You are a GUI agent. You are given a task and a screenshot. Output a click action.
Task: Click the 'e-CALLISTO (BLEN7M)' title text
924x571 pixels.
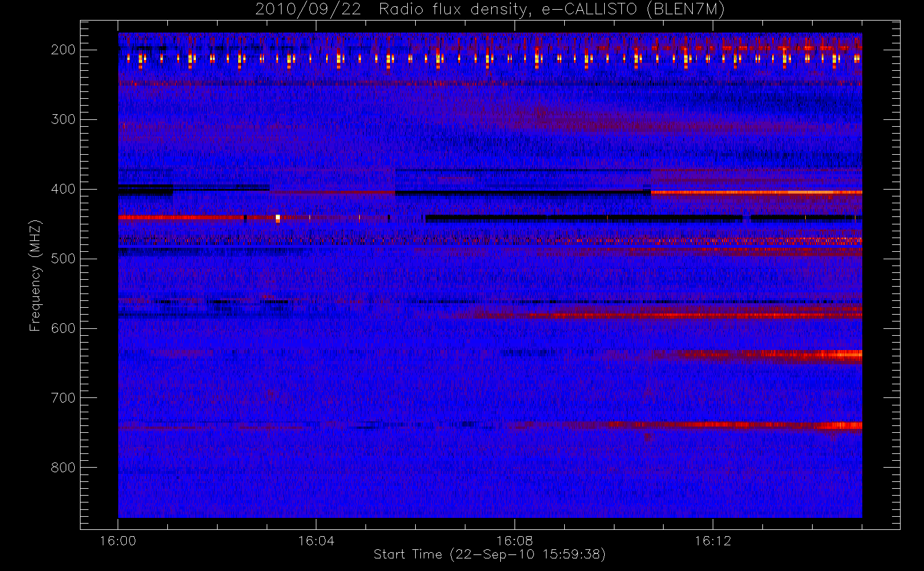pyautogui.click(x=633, y=10)
